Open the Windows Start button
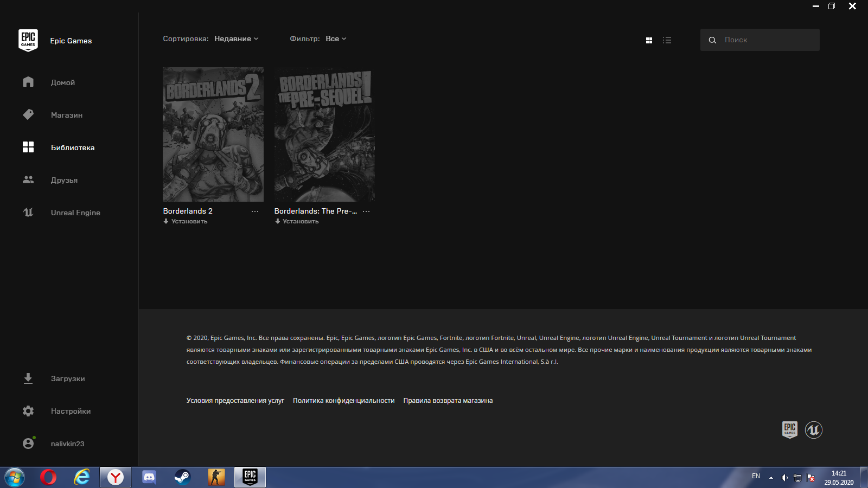 pyautogui.click(x=15, y=477)
